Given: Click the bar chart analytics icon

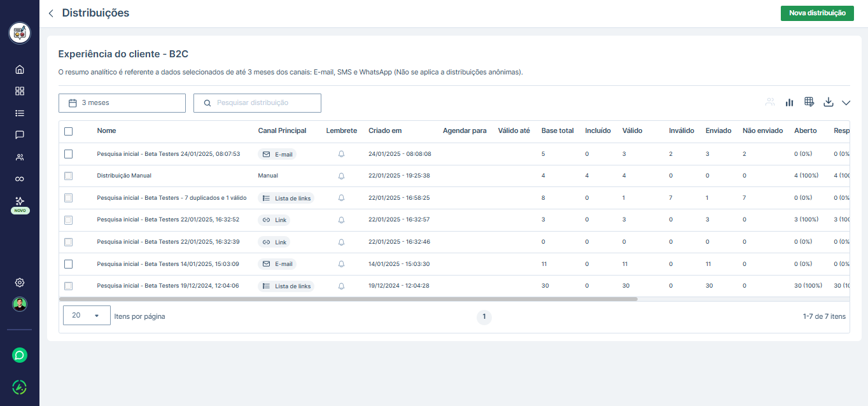Looking at the screenshot, I should [790, 102].
